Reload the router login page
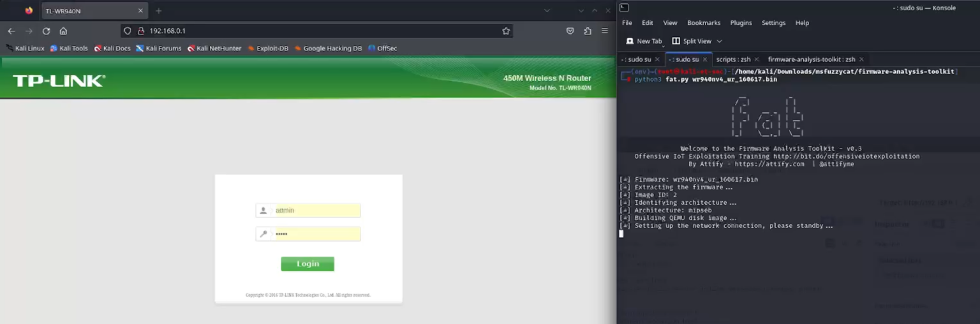The width and height of the screenshot is (980, 324). (x=46, y=31)
